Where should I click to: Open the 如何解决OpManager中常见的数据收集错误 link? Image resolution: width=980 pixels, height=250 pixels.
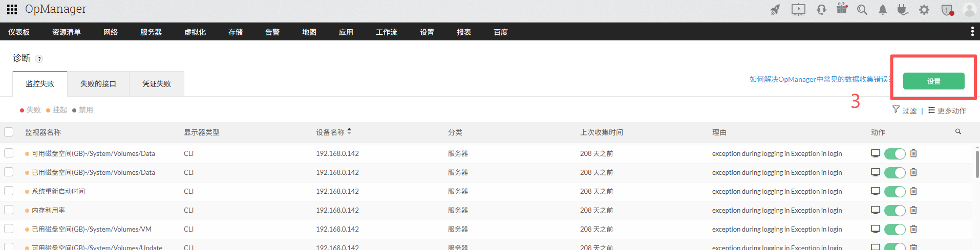point(819,79)
